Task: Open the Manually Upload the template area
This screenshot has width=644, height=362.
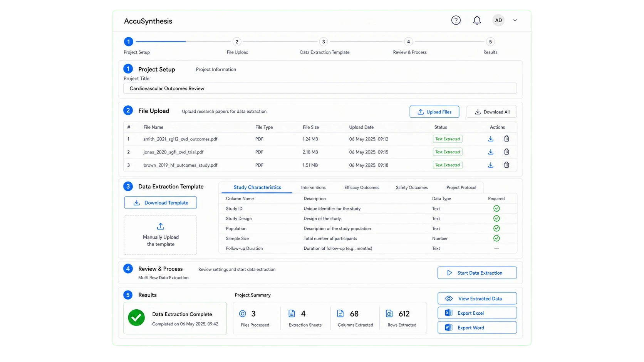Action: click(x=160, y=235)
